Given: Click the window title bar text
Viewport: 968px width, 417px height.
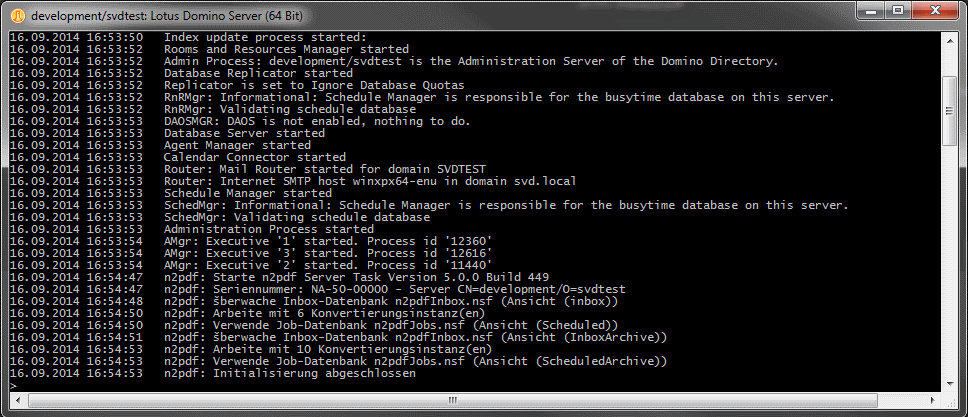Looking at the screenshot, I should pos(167,15).
